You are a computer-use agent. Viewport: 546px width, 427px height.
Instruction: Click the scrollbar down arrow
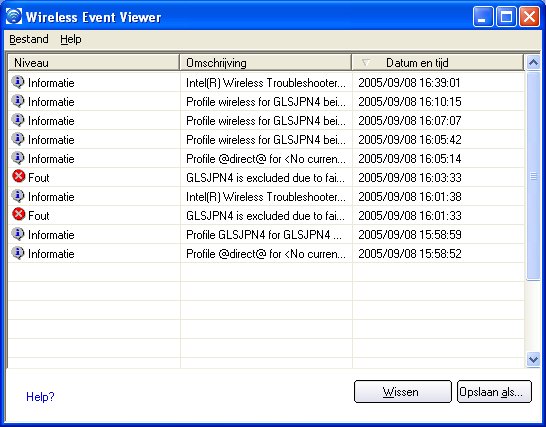(x=533, y=359)
